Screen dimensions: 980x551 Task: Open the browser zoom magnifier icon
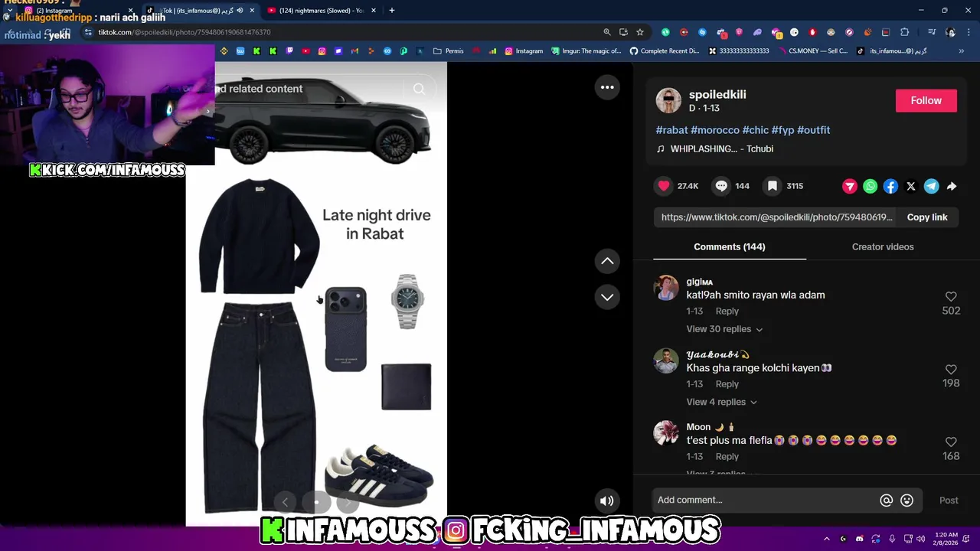point(607,32)
